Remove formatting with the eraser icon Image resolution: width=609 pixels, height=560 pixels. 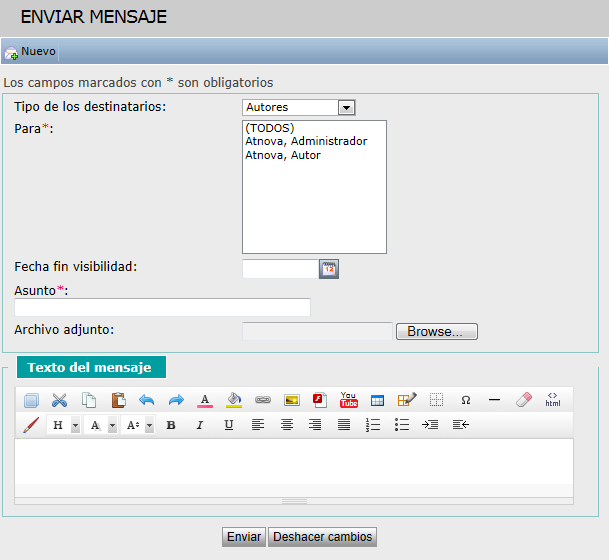pos(524,400)
